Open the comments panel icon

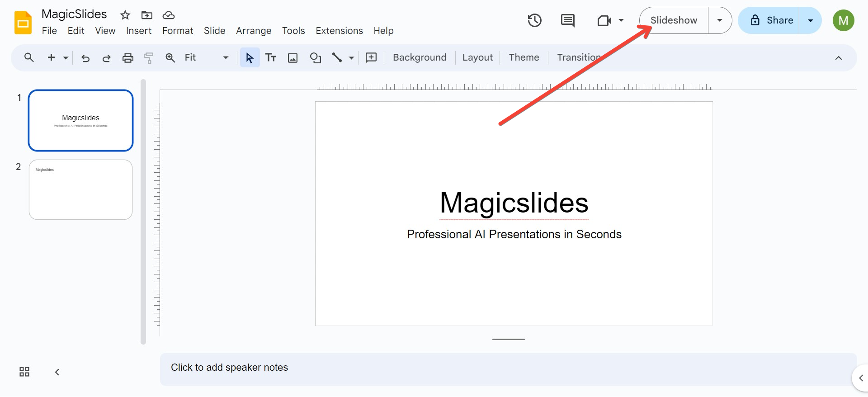point(567,20)
